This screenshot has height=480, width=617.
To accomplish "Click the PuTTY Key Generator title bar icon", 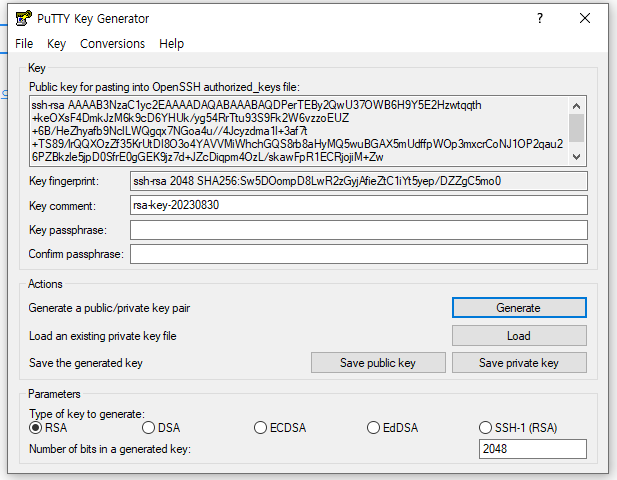I will [23, 18].
